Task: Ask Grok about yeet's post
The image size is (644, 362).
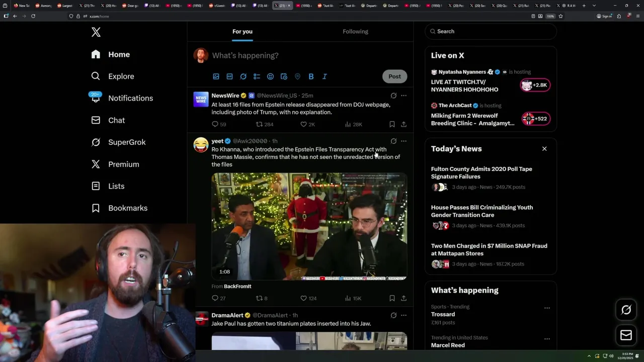Action: 393,141
